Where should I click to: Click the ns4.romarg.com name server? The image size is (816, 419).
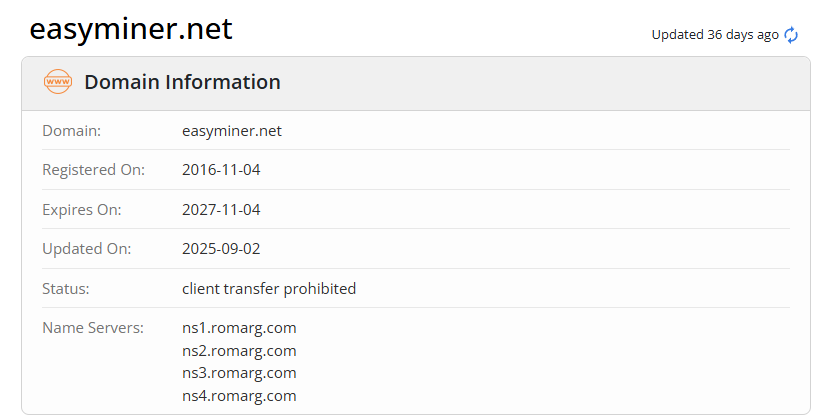(239, 395)
